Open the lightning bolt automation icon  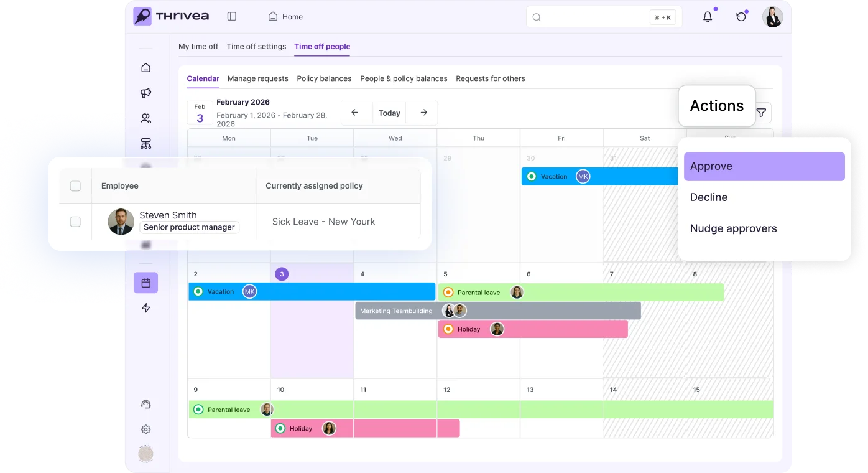click(x=145, y=308)
